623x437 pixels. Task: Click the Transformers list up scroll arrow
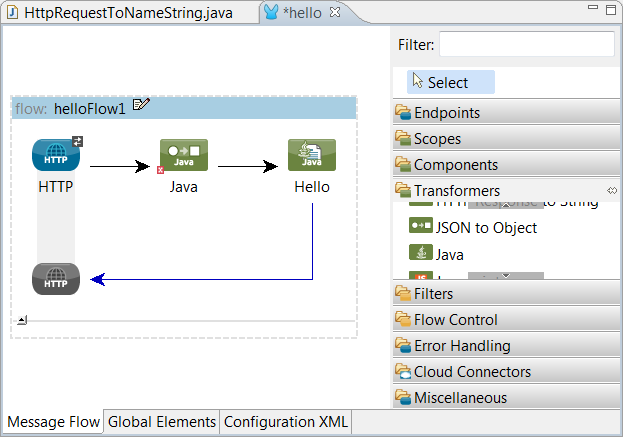(x=505, y=205)
